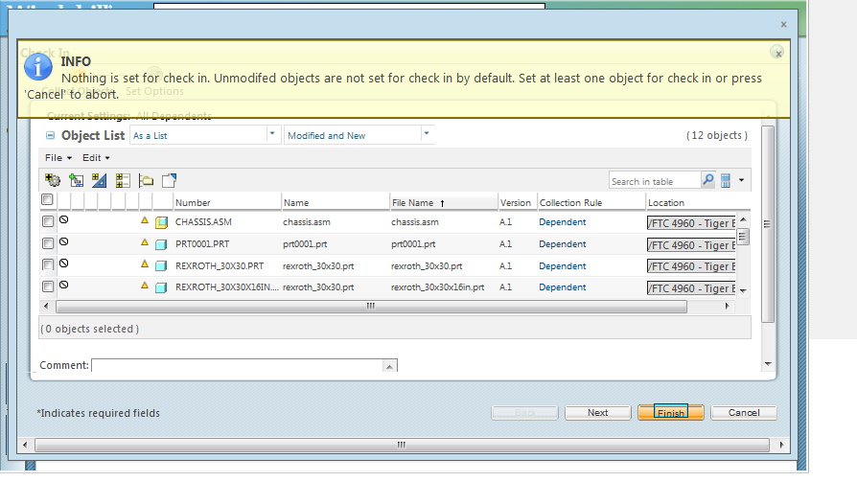Open the 'As a List' view dropdown
857x504 pixels.
(x=271, y=134)
